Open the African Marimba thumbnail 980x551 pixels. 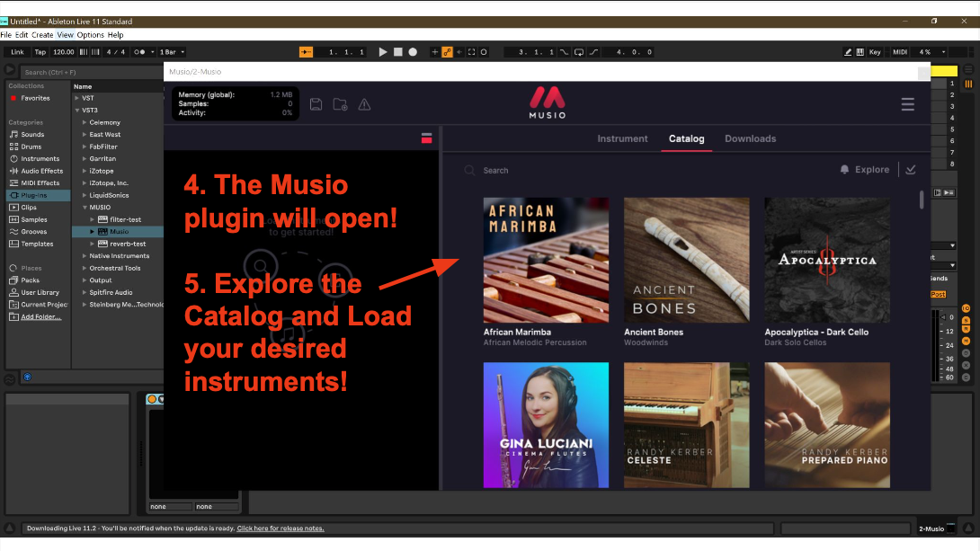click(x=547, y=260)
